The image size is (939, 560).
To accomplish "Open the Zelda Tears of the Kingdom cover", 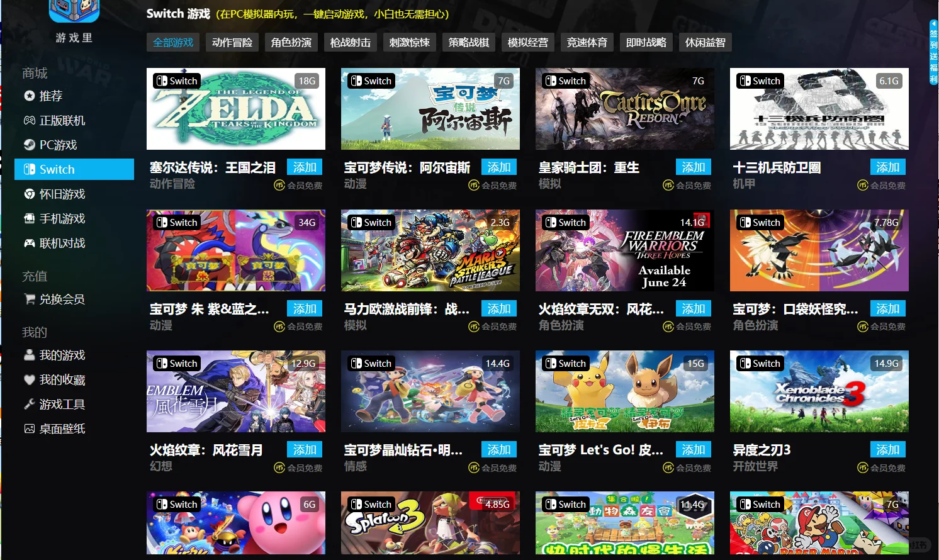I will pos(236,109).
